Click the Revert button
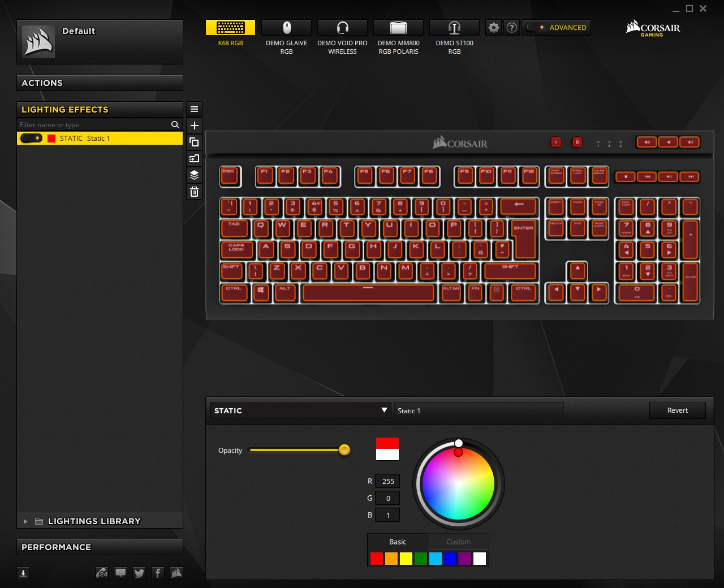The height and width of the screenshot is (588, 724). click(678, 410)
